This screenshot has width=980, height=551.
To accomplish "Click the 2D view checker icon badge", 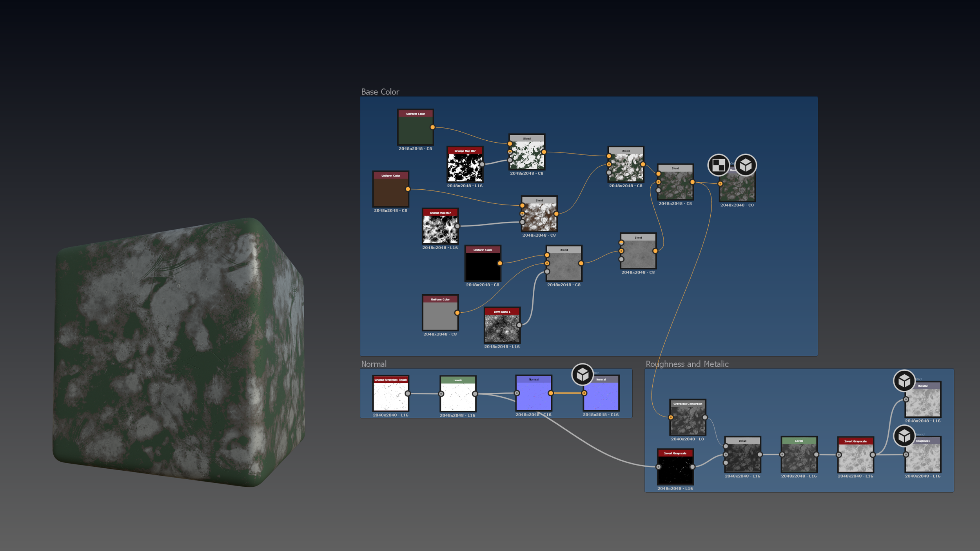I will [718, 165].
